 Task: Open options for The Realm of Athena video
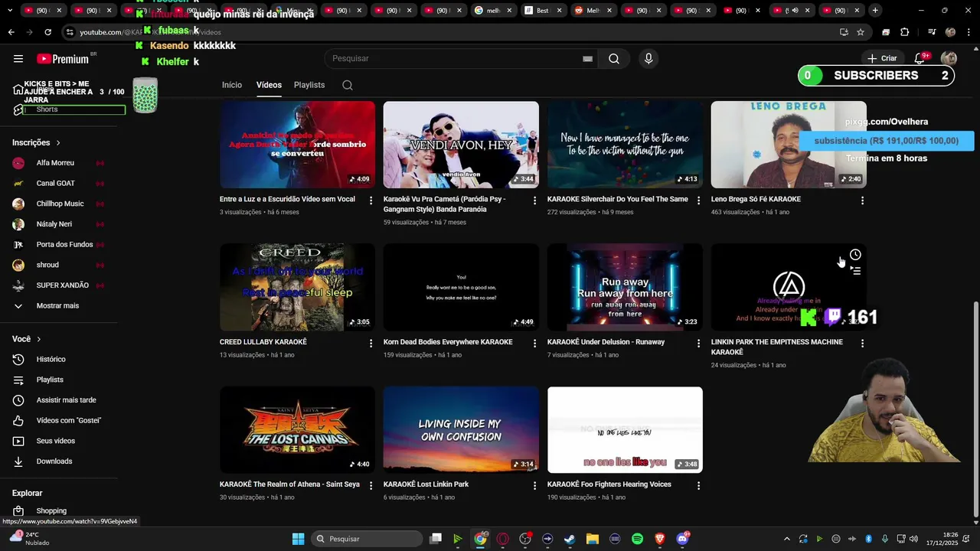pos(371,486)
